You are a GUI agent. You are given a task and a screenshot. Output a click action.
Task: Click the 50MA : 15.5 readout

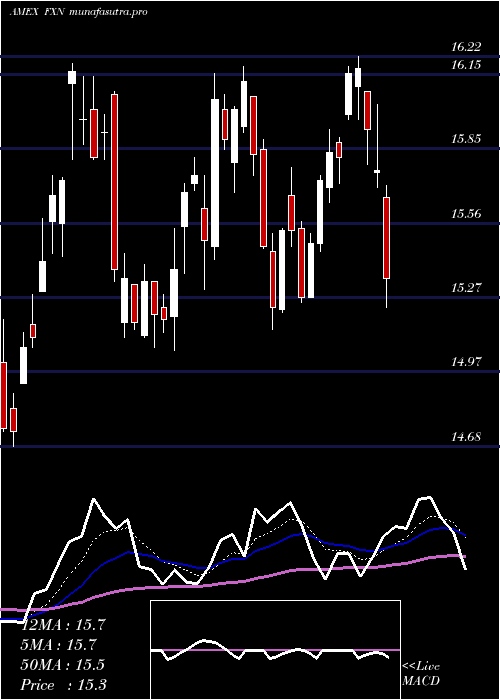tap(62, 665)
